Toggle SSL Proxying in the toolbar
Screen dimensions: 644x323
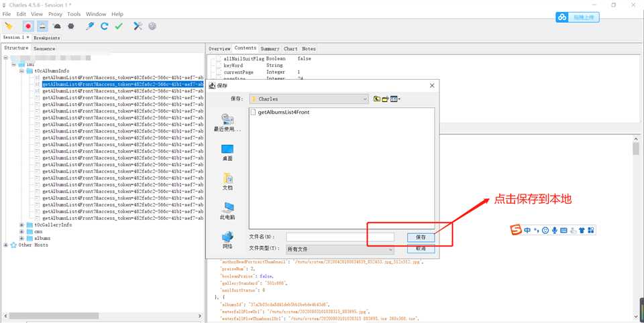(42, 26)
